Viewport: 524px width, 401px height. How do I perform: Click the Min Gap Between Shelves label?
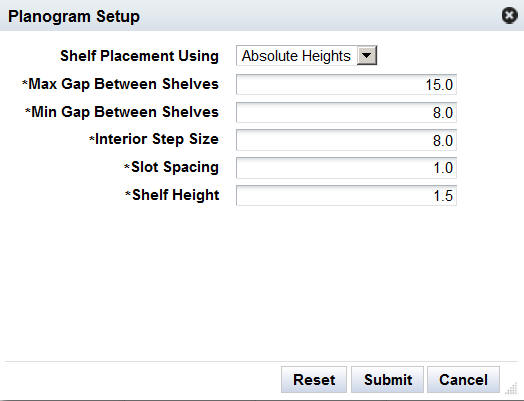click(125, 112)
